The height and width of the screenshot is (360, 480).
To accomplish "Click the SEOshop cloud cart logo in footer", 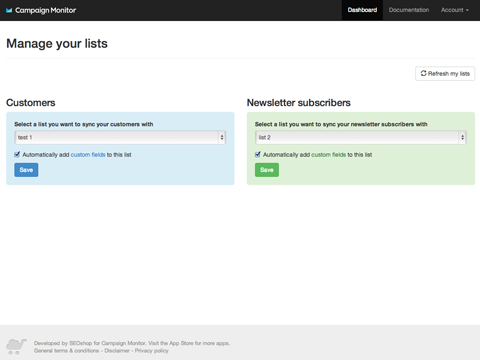I will [16, 346].
